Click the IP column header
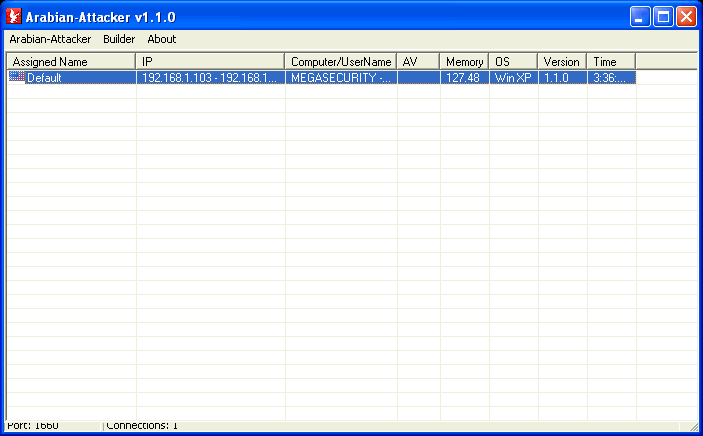The width and height of the screenshot is (703, 436). (210, 62)
